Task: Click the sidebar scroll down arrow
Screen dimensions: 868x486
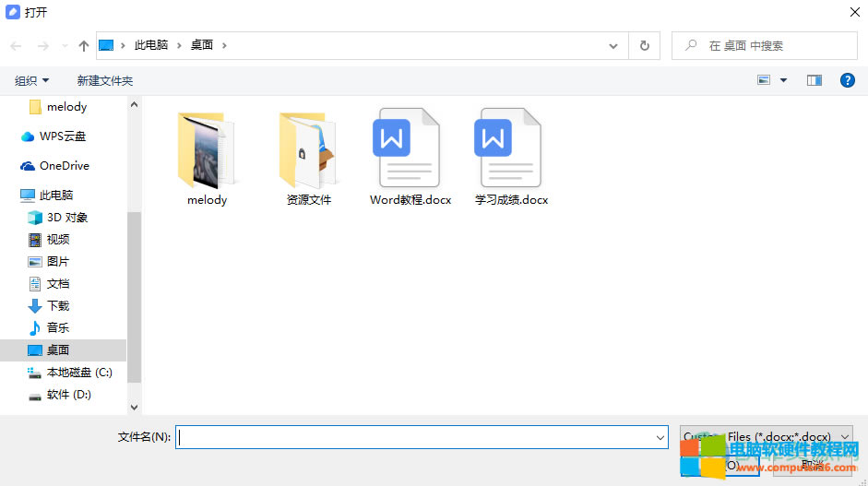Action: coord(134,407)
